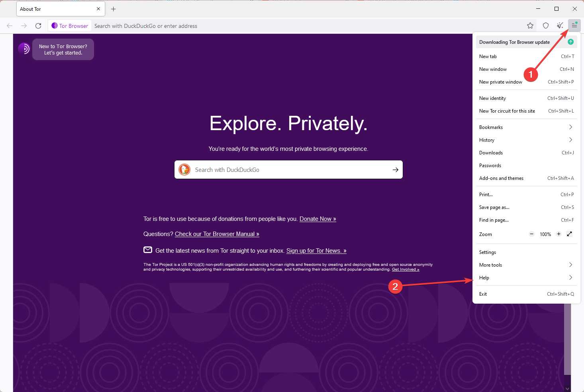Submit search with the arrow button
This screenshot has height=392, width=584.
(x=396, y=170)
